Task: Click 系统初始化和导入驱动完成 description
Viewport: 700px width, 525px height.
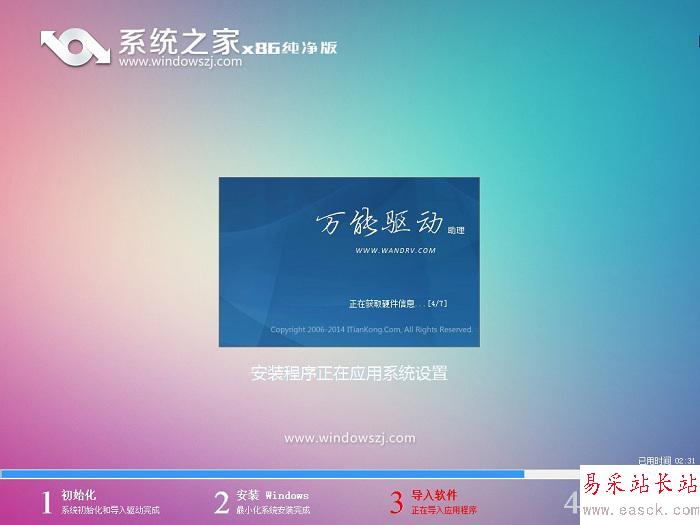Action: coord(110,510)
